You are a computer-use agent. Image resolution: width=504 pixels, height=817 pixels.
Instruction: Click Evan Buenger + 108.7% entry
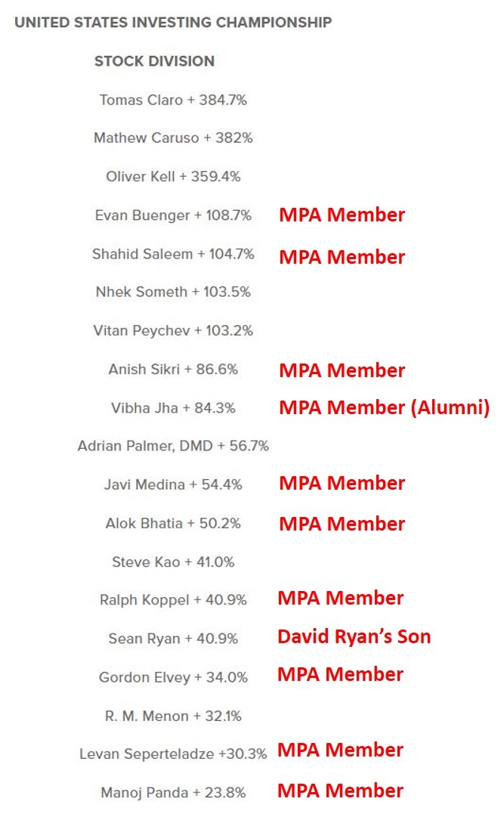(173, 215)
